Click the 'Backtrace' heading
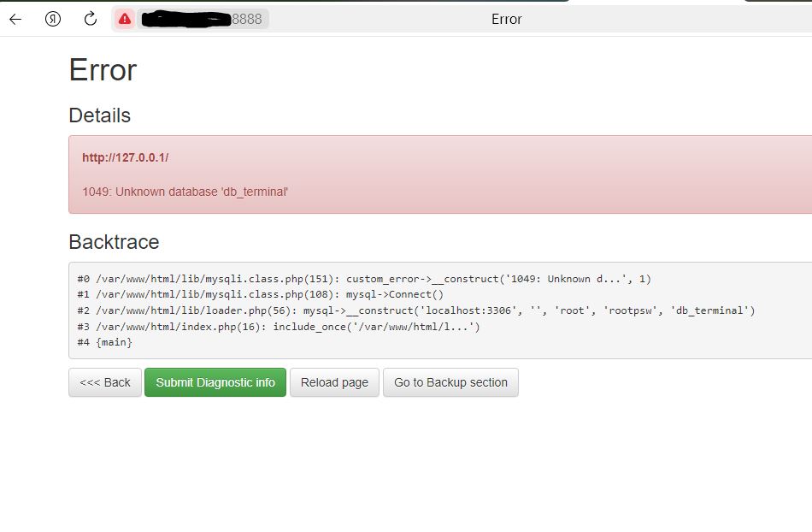This screenshot has height=532, width=812. tap(114, 242)
